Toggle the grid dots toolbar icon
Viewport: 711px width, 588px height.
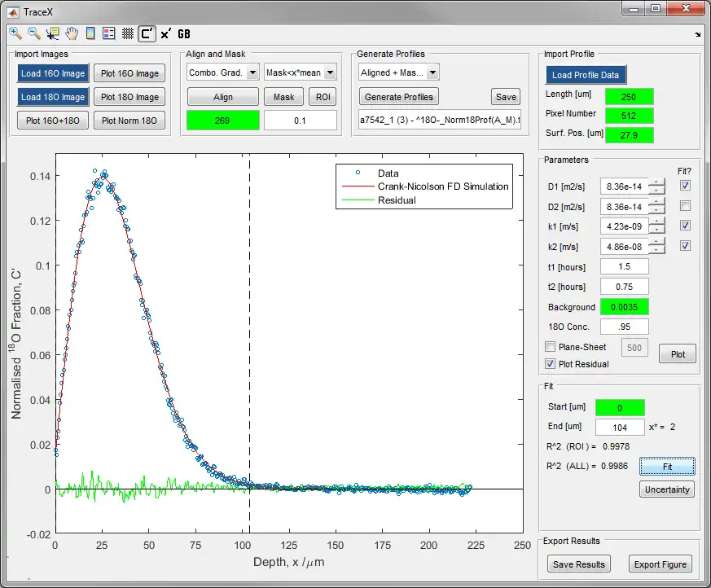[127, 33]
